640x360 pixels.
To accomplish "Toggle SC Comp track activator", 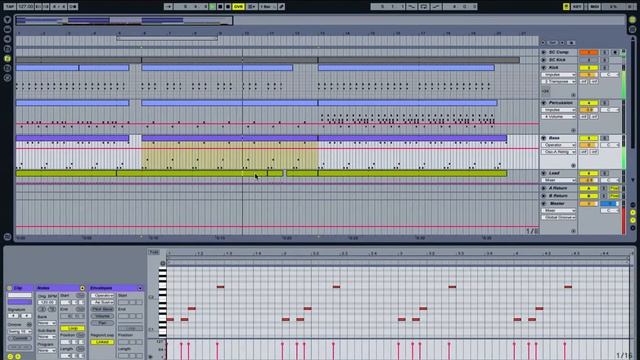I will point(589,52).
